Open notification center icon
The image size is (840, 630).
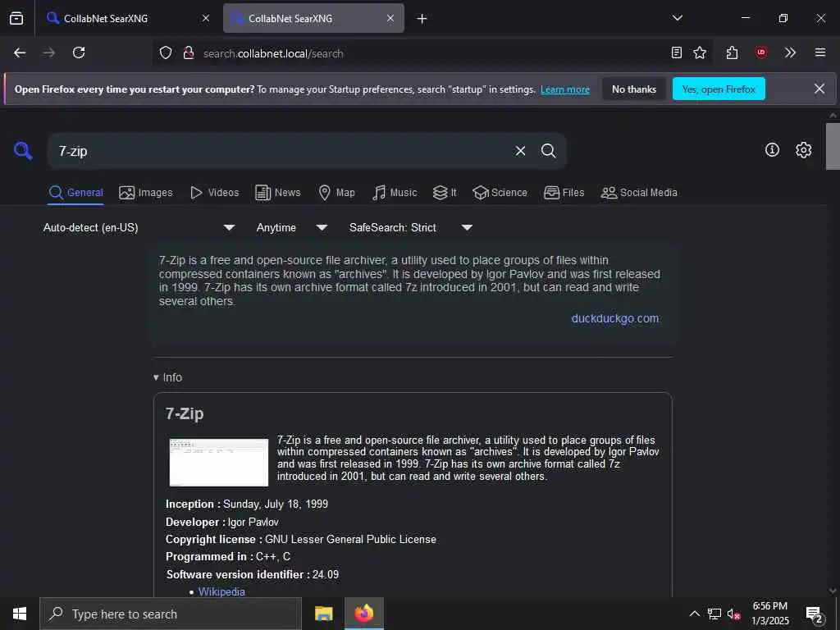[x=815, y=614]
